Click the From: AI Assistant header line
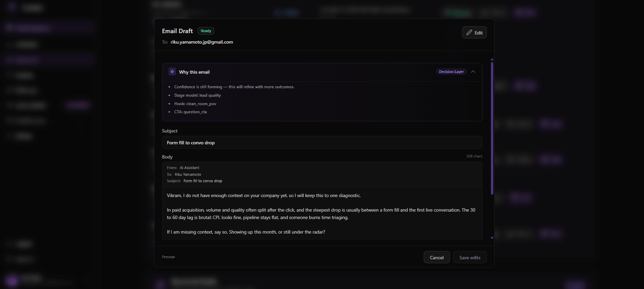 point(183,168)
